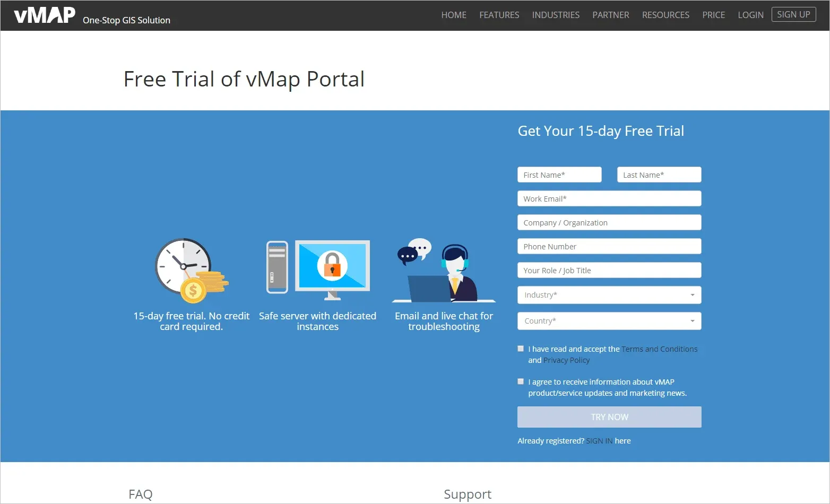Check the marketing news agreement box
Viewport: 830px width, 504px height.
coord(521,381)
